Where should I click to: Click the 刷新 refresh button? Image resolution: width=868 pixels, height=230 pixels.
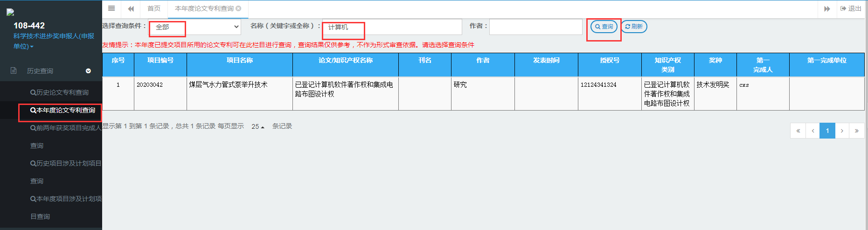(634, 27)
